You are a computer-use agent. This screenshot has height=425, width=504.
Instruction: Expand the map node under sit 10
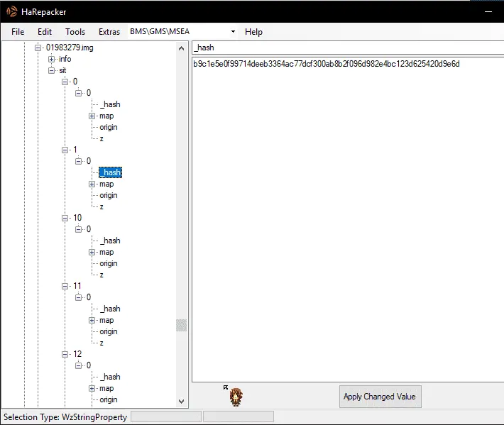point(92,252)
